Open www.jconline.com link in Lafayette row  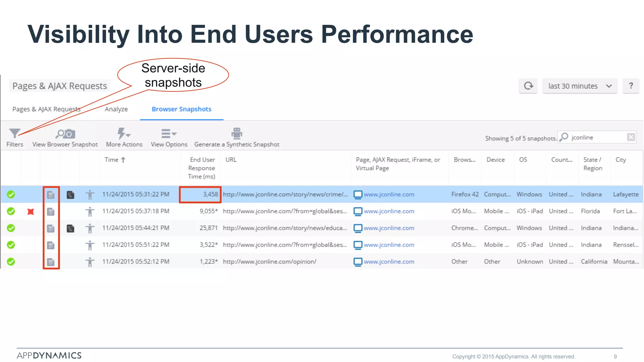[389, 195]
